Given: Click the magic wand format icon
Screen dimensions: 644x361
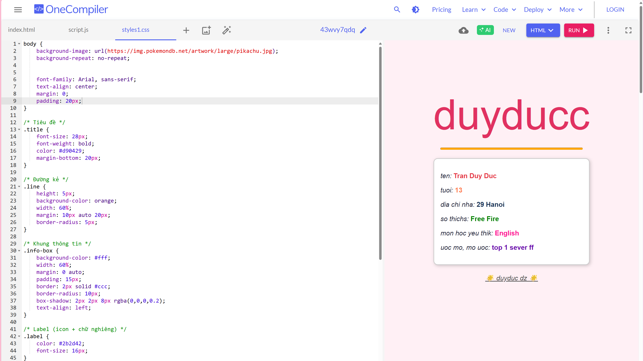Looking at the screenshot, I should click(x=227, y=30).
